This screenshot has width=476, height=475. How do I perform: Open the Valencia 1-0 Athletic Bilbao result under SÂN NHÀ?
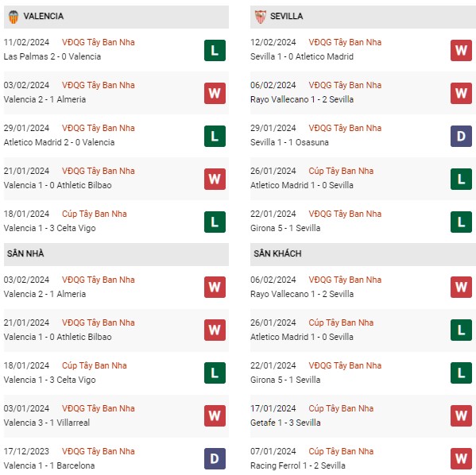click(x=58, y=337)
